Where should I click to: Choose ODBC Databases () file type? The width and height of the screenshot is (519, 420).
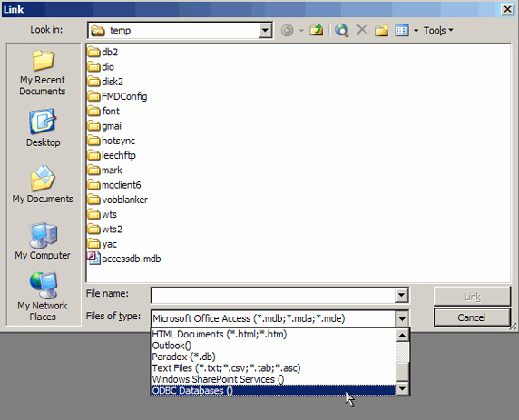point(273,391)
